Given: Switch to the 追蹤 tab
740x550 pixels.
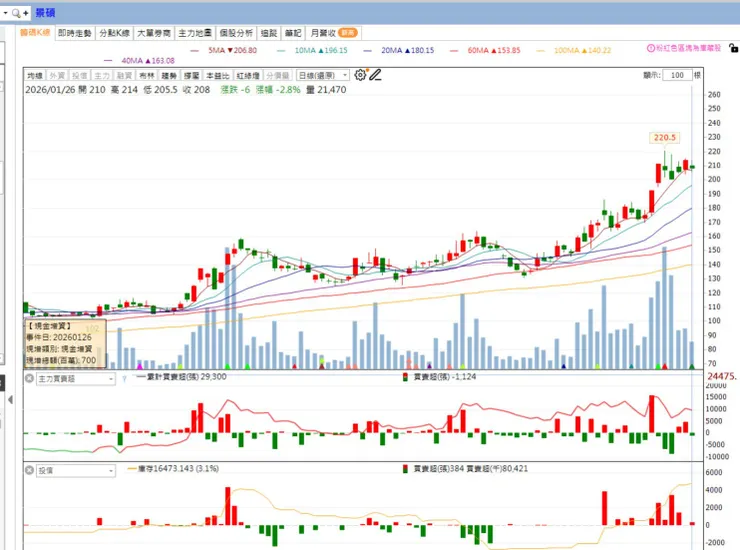Looking at the screenshot, I should [269, 33].
